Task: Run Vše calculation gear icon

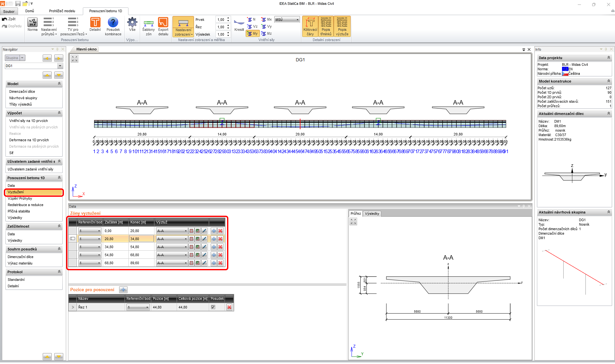Action: point(132,22)
